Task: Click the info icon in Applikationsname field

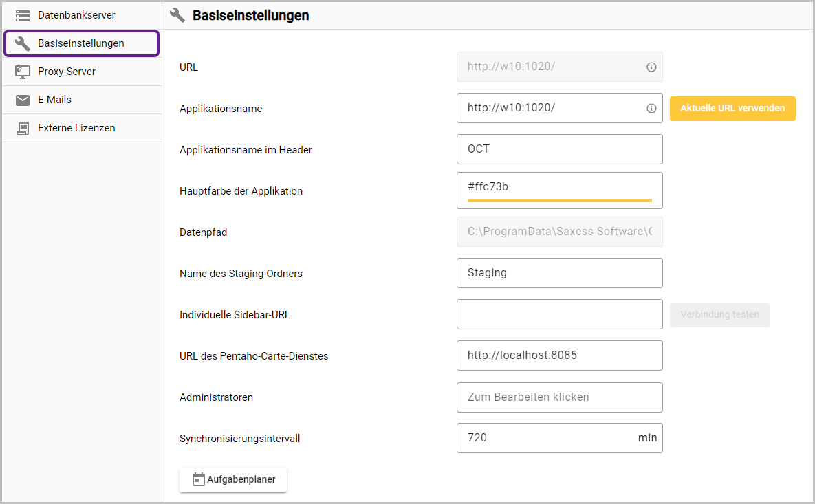Action: [651, 109]
